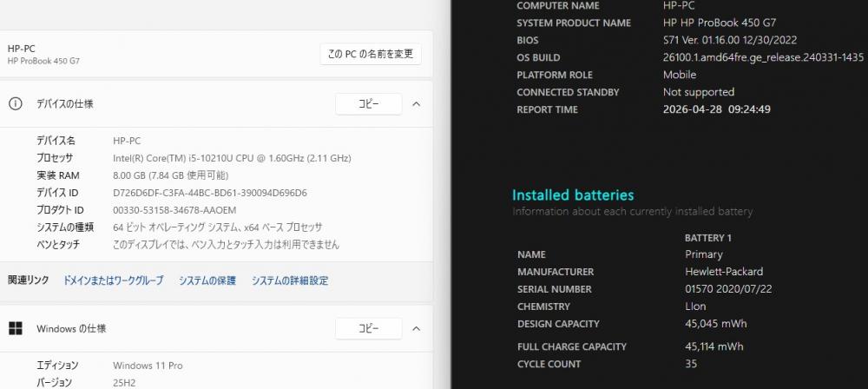868x389 pixels.
Task: Select battery serial number 01570 2020/07/22
Action: 728,289
